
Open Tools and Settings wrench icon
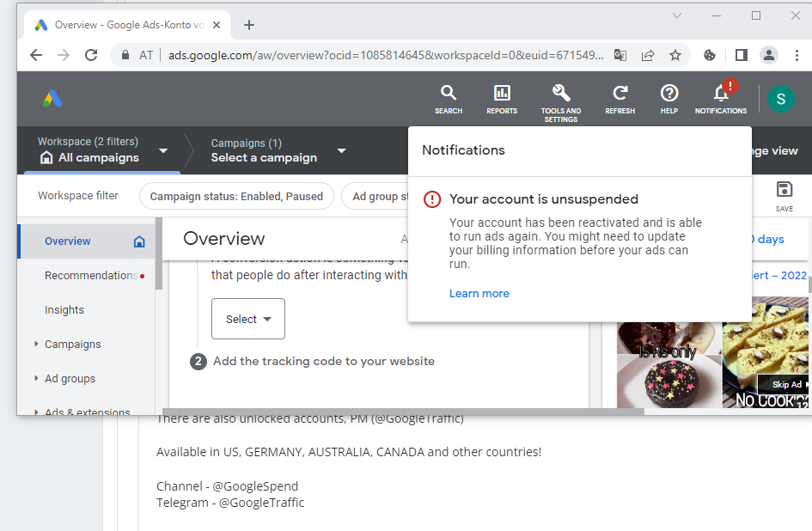click(x=561, y=103)
